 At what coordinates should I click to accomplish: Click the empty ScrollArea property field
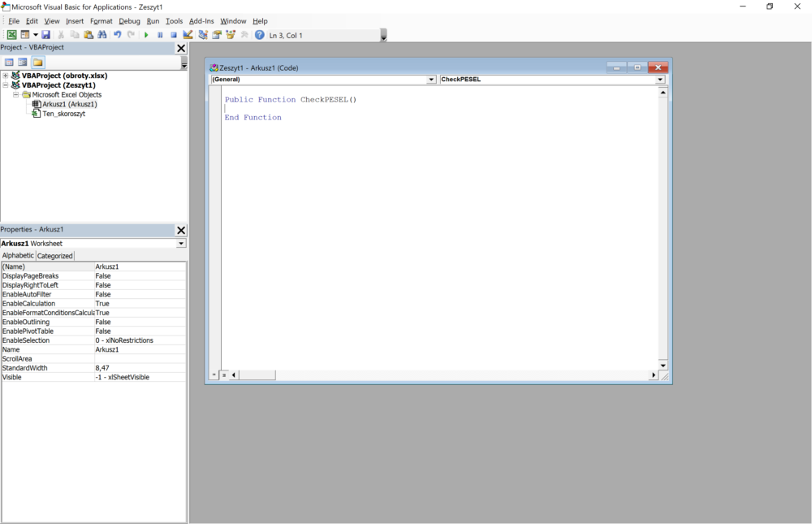coord(140,358)
